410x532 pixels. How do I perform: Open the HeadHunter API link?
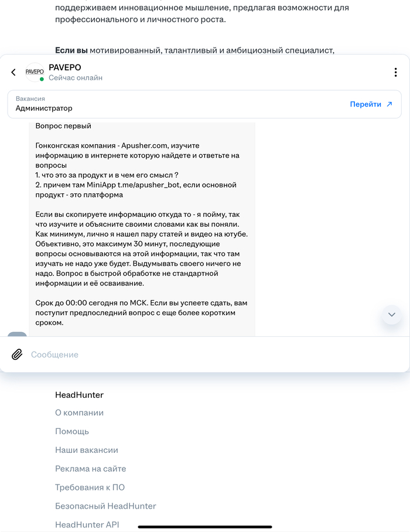[87, 525]
